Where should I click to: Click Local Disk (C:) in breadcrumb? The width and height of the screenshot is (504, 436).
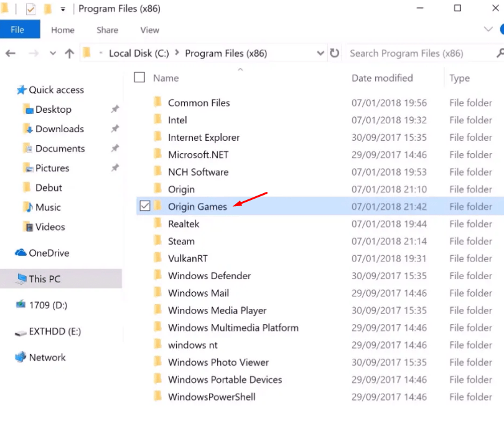139,54
